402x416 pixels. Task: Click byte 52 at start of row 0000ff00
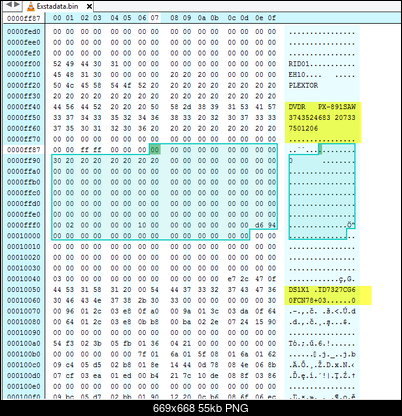(x=57, y=64)
